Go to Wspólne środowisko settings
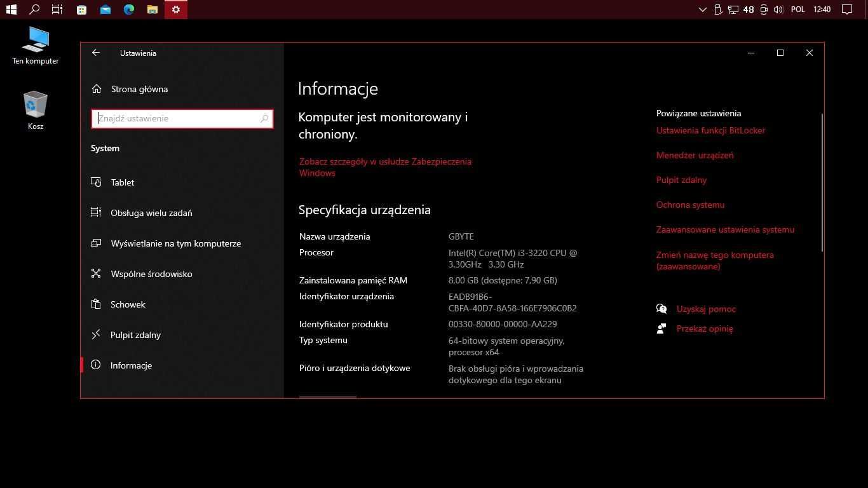Image resolution: width=868 pixels, height=488 pixels. point(182,274)
